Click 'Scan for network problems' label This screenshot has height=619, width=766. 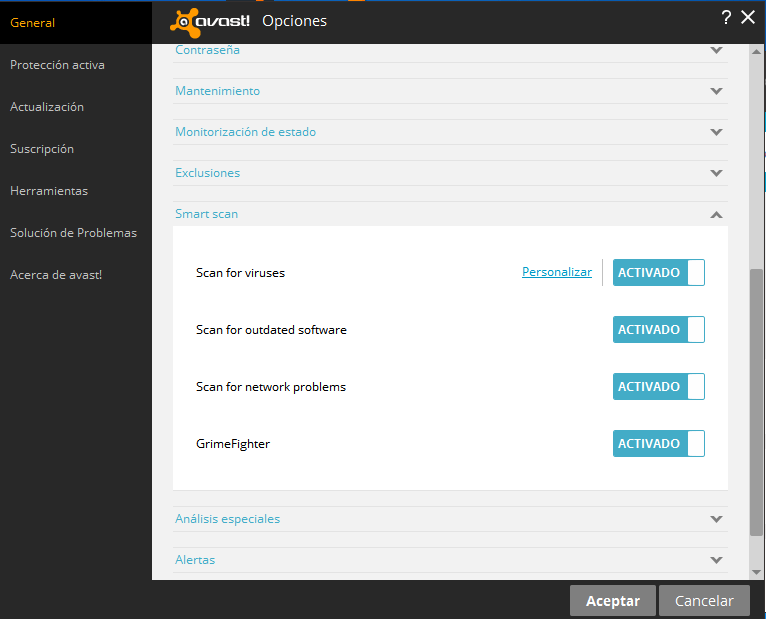271,387
